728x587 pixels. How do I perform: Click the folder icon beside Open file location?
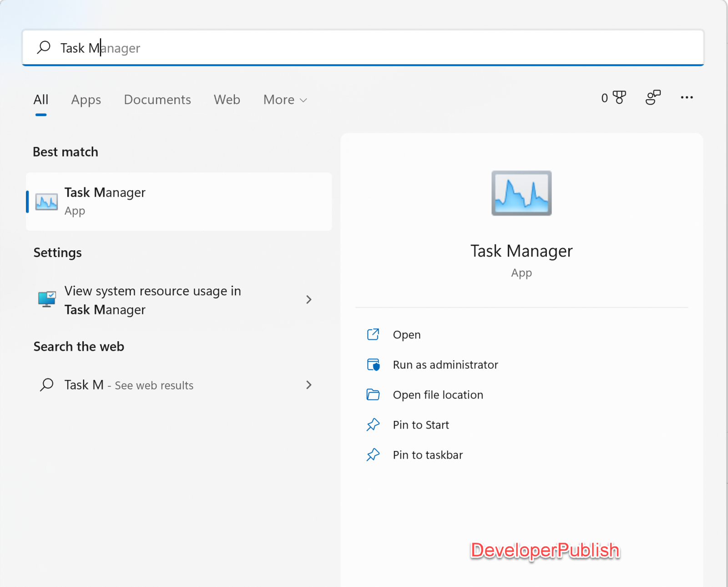coord(373,395)
